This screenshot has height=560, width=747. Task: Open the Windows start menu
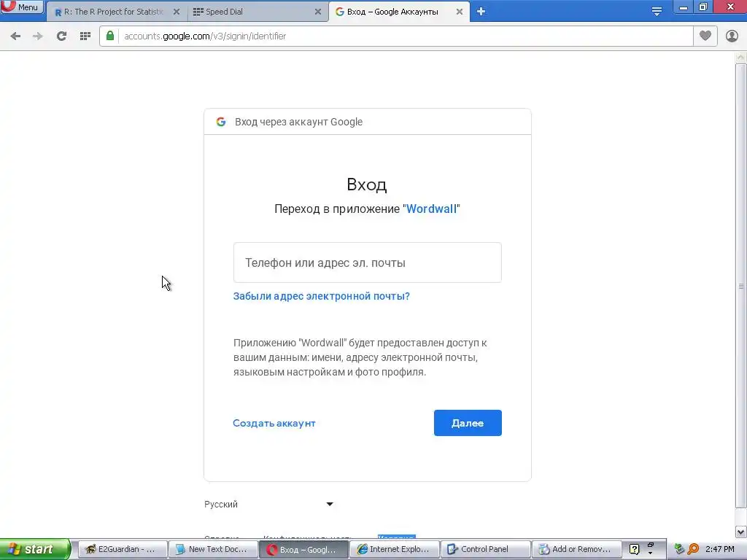click(x=35, y=549)
